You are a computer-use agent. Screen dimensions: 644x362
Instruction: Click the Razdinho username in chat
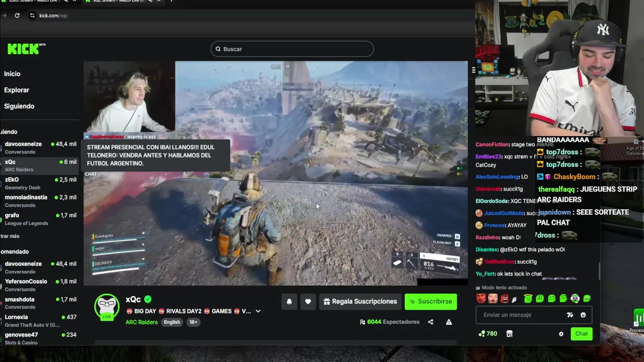click(x=488, y=237)
